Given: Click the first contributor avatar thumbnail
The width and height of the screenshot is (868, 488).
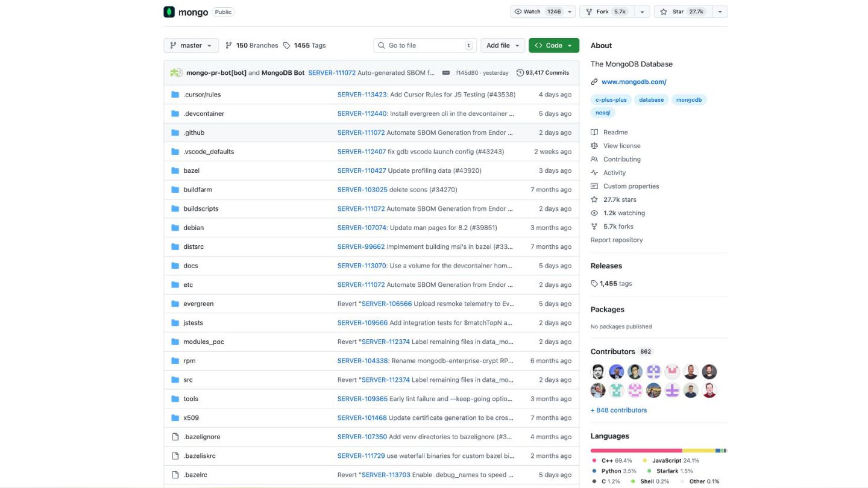Looking at the screenshot, I should (598, 372).
